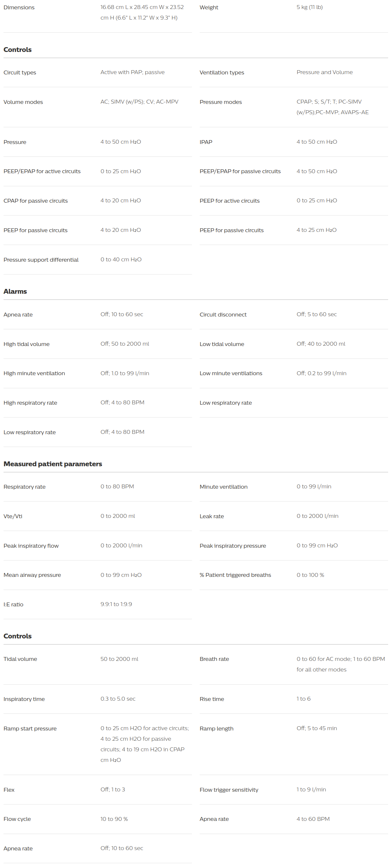Image resolution: width=391 pixels, height=868 pixels.
Task: Click the Volume modes value text
Action: [x=139, y=102]
